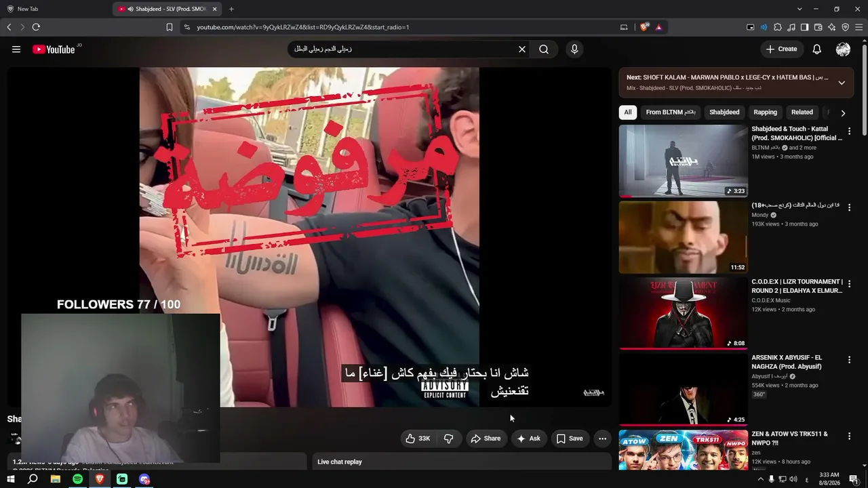Show hidden system tray icons
Image resolution: width=868 pixels, height=488 pixels.
(760, 479)
